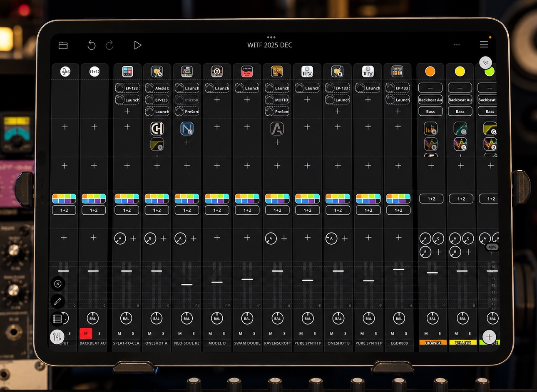Open the WITF 2025 DEC session title
This screenshot has width=537, height=392.
pos(270,45)
